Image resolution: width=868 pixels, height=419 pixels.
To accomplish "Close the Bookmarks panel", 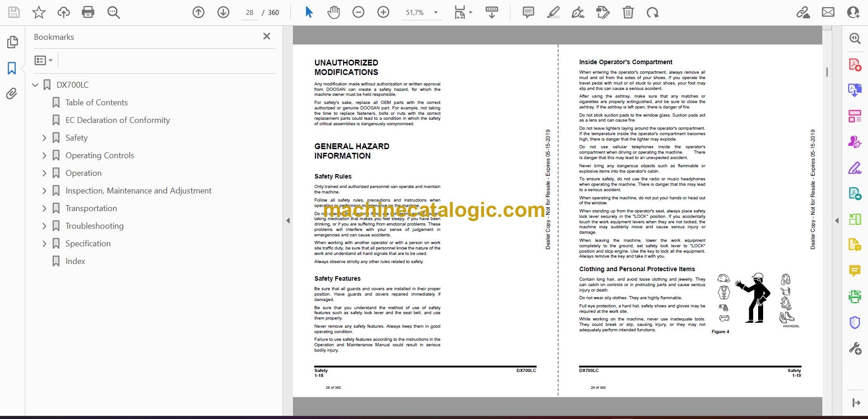I will (x=267, y=36).
